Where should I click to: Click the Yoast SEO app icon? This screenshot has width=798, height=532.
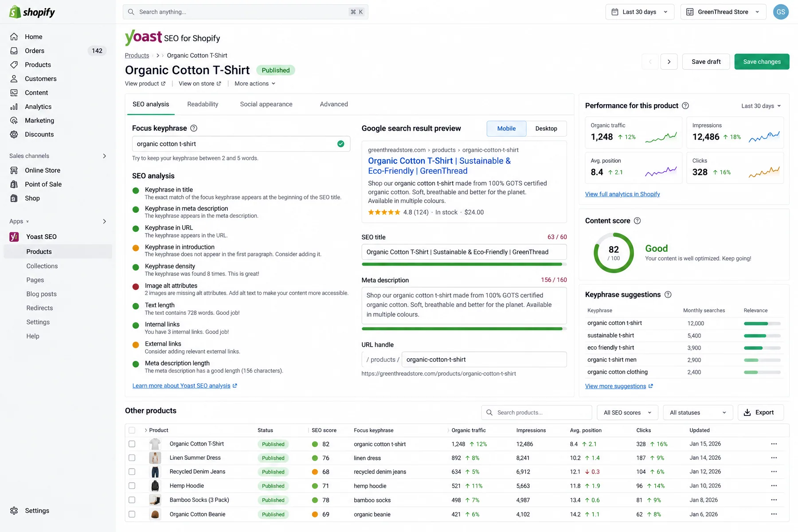pyautogui.click(x=14, y=237)
